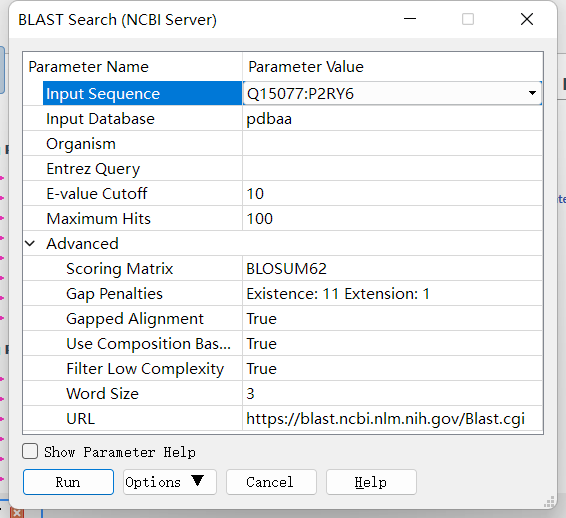Click the Run button

coord(68,482)
